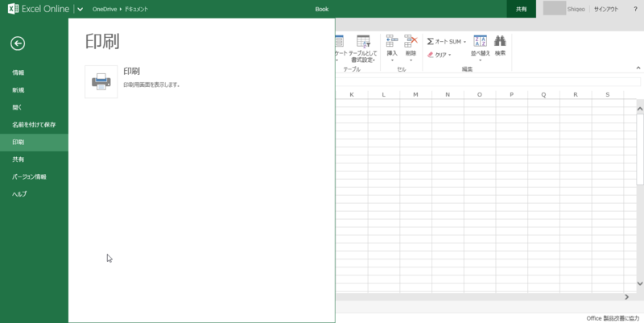
Task: Select the highlighted 印刷 sidebar item
Action: point(34,143)
